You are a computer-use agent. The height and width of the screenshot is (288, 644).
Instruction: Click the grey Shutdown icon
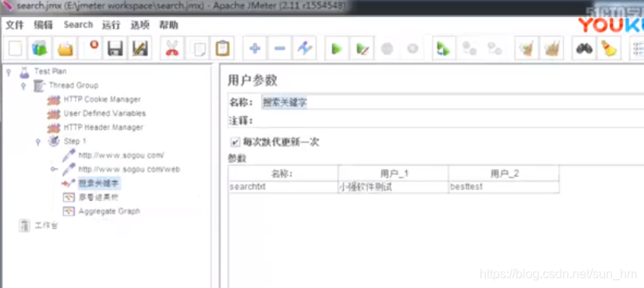(412, 49)
